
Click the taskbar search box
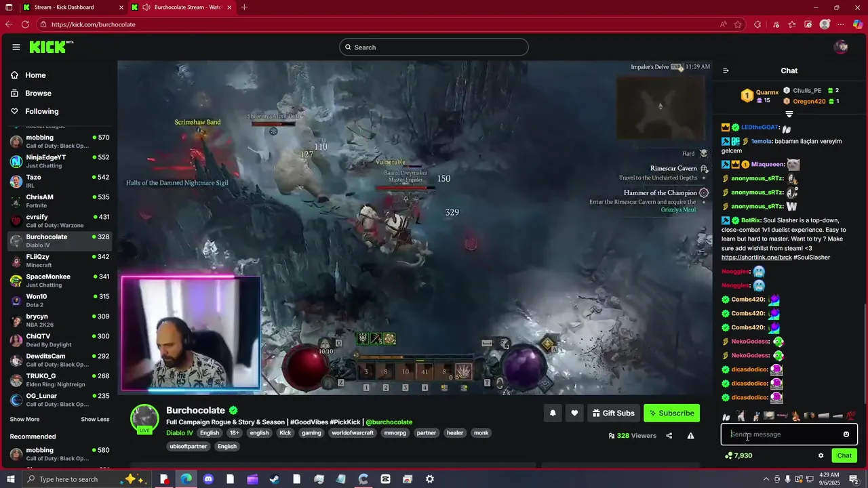[86, 479]
